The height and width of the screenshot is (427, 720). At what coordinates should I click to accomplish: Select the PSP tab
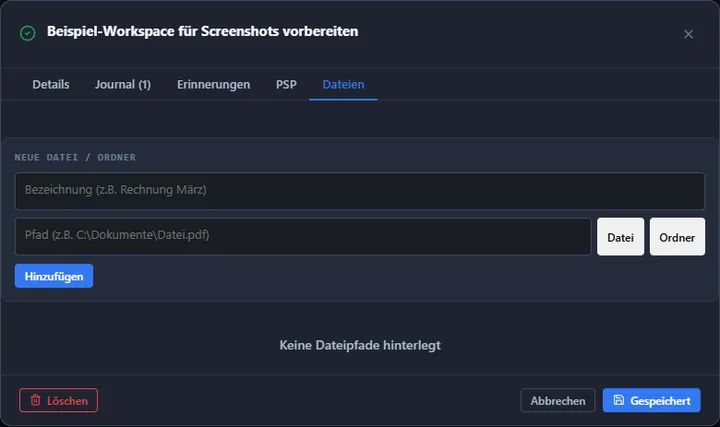click(286, 84)
